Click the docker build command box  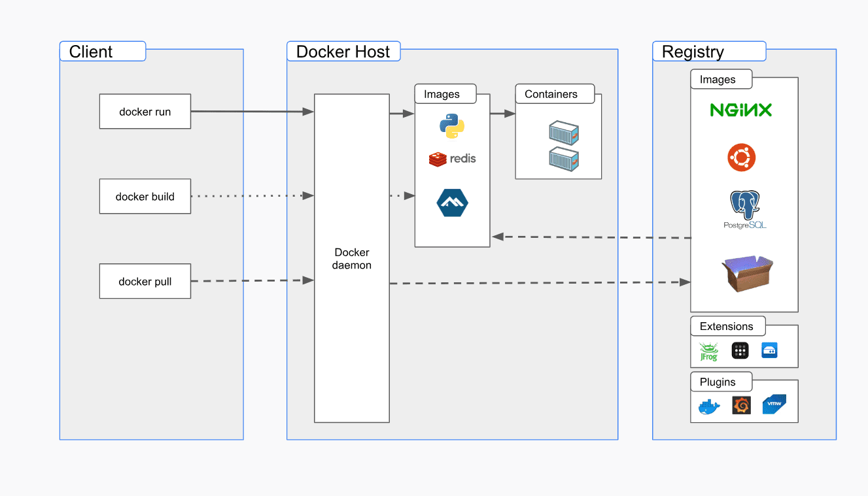click(145, 196)
